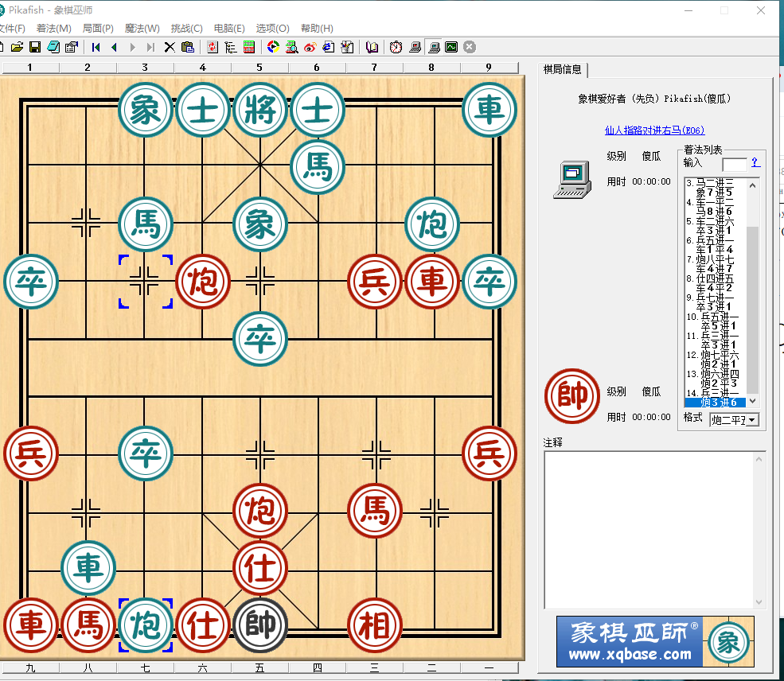Image resolution: width=784 pixels, height=681 pixels.
Task: Click the delete move X icon
Action: [x=170, y=47]
